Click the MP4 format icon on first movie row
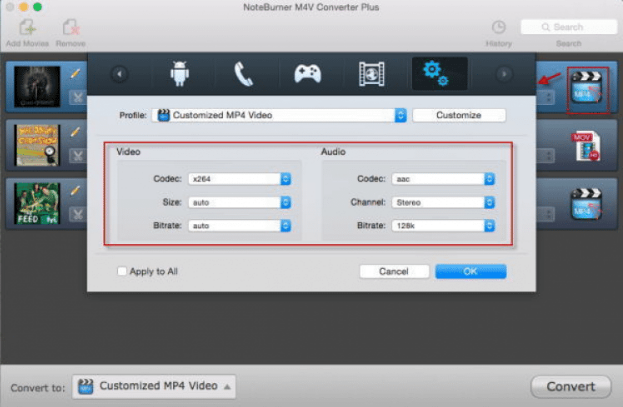623x407 pixels. coord(587,88)
